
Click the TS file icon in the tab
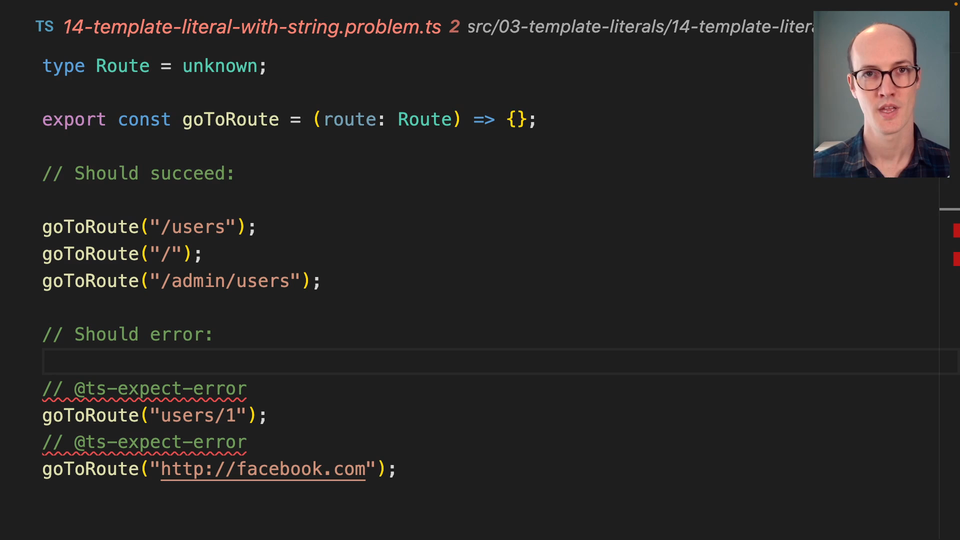click(45, 27)
